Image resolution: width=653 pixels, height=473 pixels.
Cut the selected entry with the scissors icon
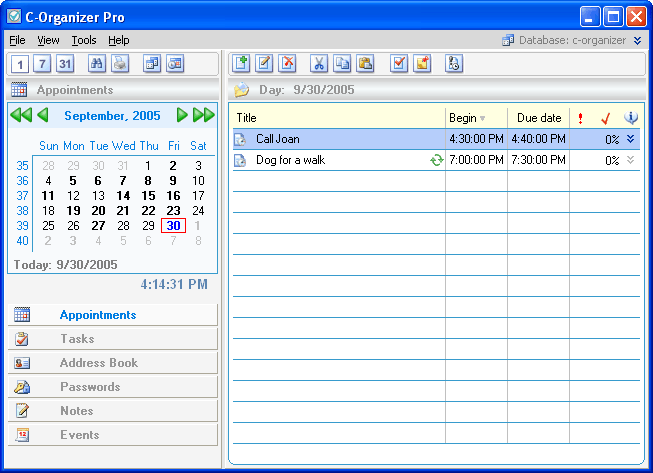click(319, 64)
